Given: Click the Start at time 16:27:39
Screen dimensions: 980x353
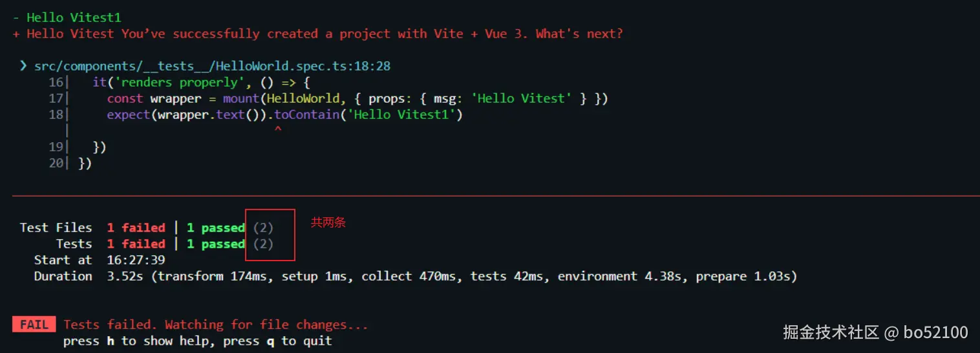Looking at the screenshot, I should tap(136, 260).
